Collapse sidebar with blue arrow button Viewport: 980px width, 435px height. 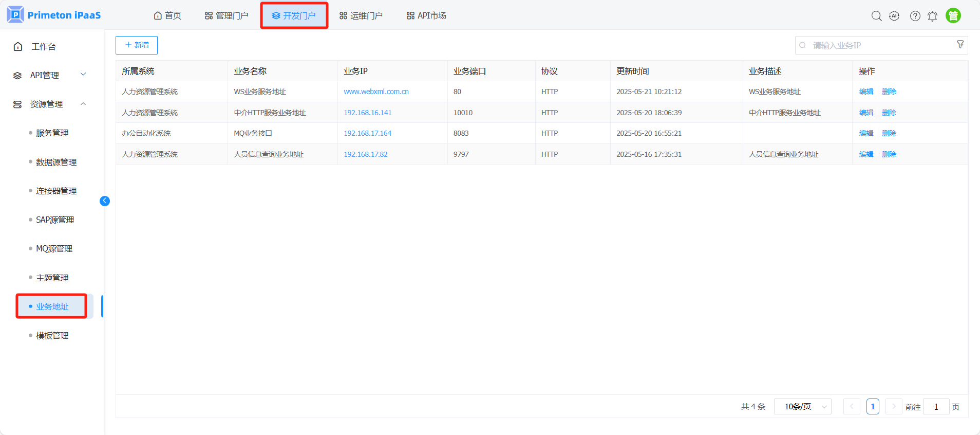pos(105,201)
